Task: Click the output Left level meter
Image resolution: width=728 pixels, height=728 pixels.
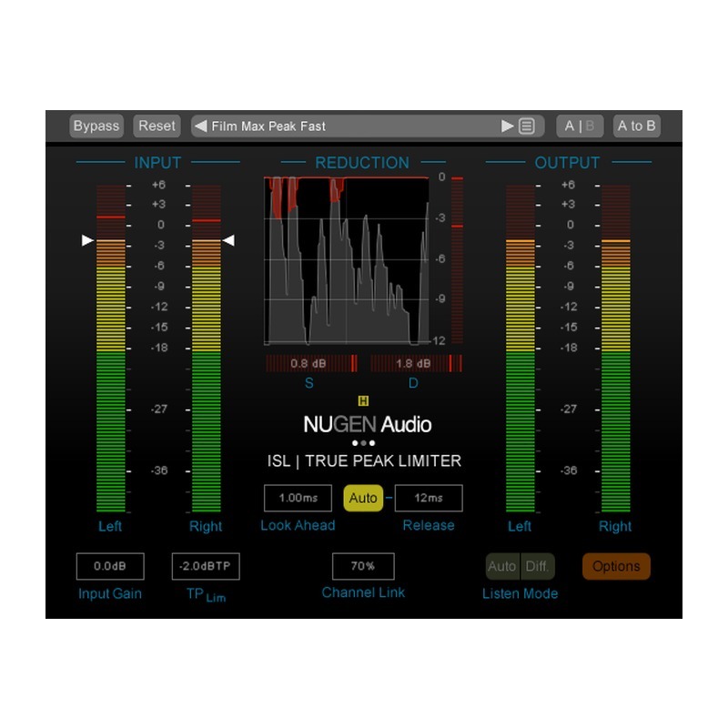Action: [x=520, y=349]
